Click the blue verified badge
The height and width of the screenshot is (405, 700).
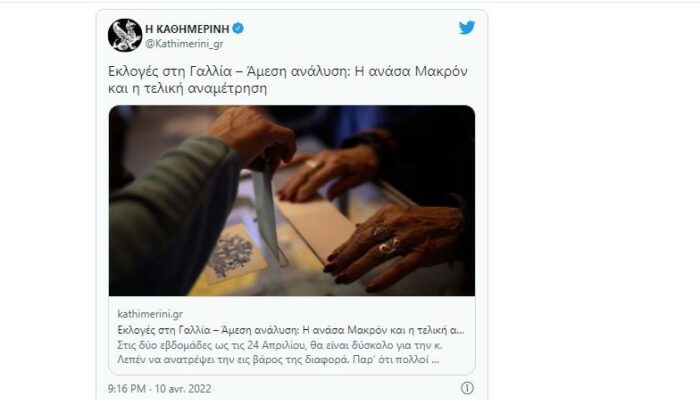click(x=238, y=29)
